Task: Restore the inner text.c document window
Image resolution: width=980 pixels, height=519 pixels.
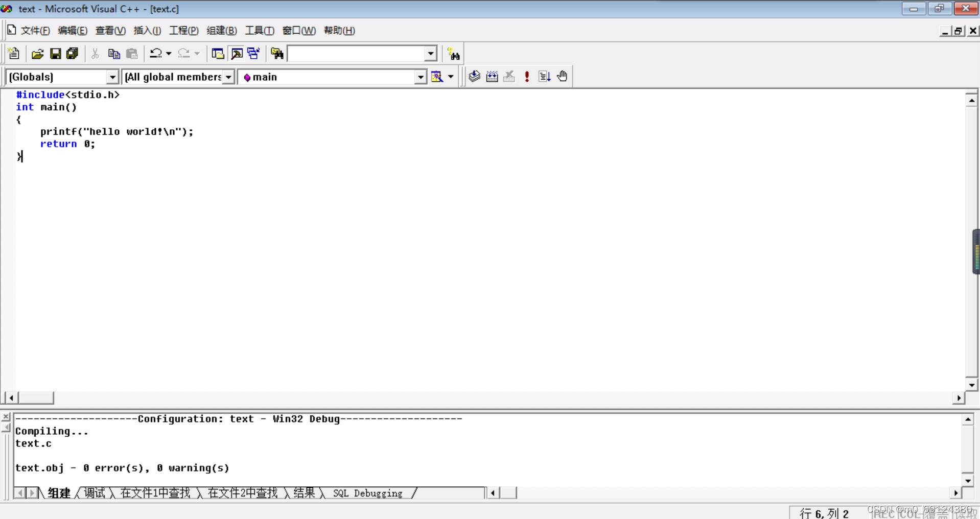Action: 959,31
